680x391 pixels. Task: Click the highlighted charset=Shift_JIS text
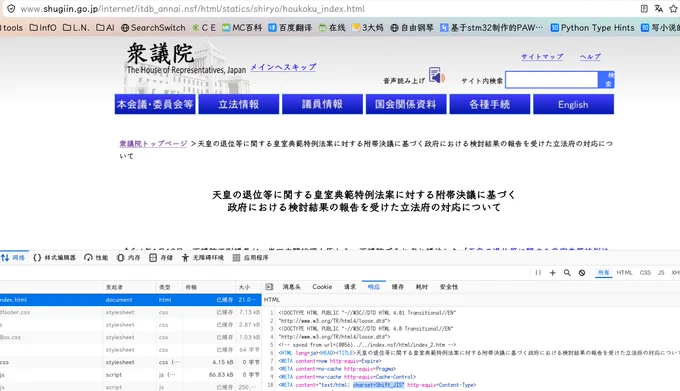point(378,385)
